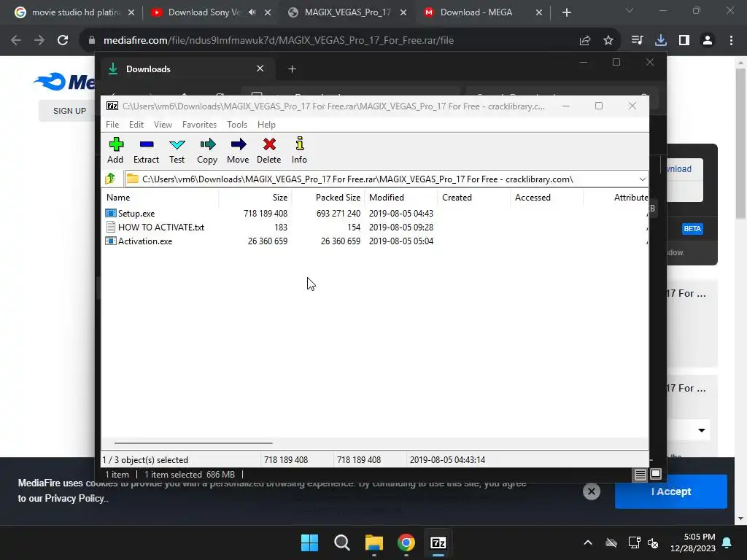Accept MediaFire cookies with I Accept
The height and width of the screenshot is (560, 747).
pyautogui.click(x=671, y=491)
